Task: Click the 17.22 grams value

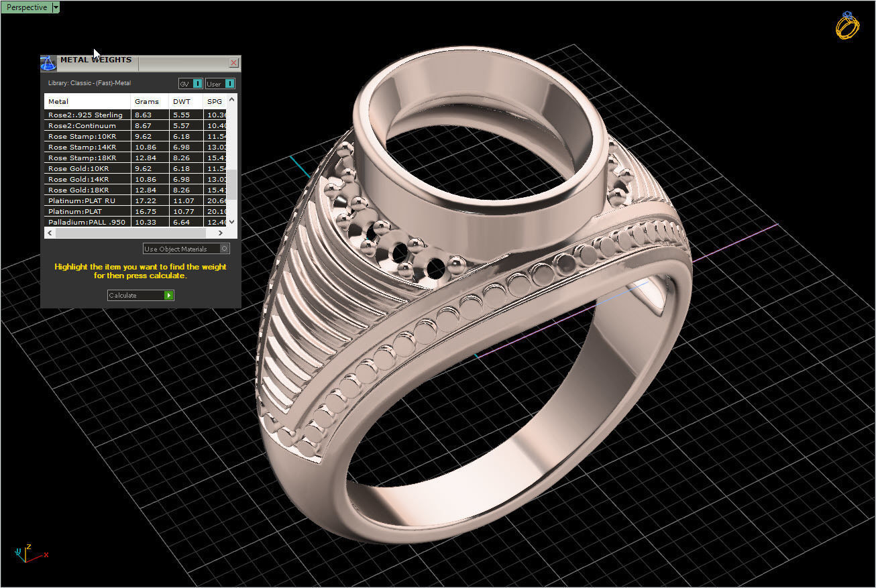Action: [145, 201]
